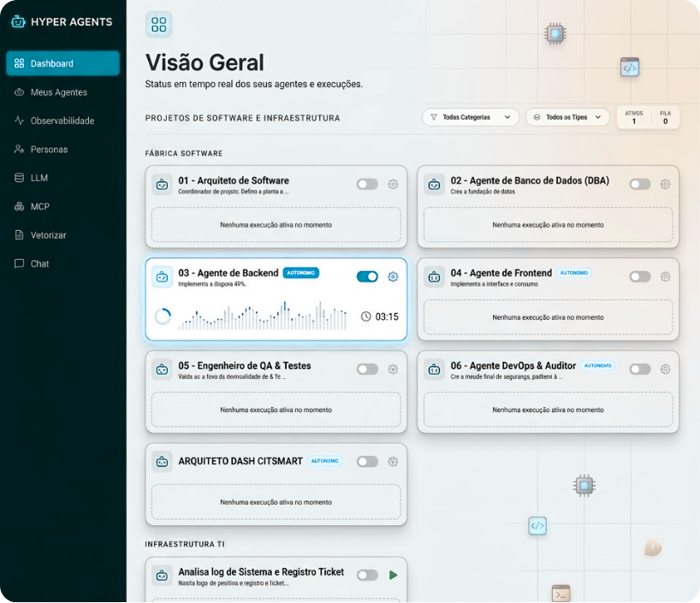The width and height of the screenshot is (700, 603).
Task: Run the Analisa log de Sistema agent
Action: pyautogui.click(x=393, y=575)
